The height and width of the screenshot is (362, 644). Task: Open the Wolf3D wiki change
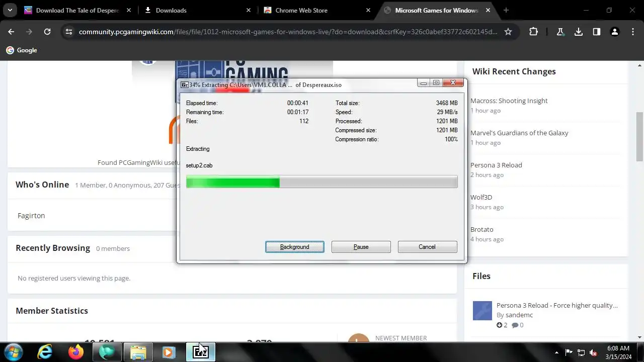click(481, 197)
